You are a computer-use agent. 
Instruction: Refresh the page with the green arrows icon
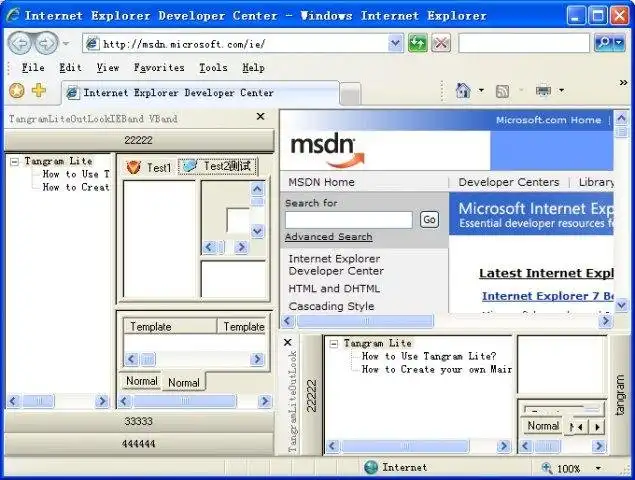click(418, 43)
